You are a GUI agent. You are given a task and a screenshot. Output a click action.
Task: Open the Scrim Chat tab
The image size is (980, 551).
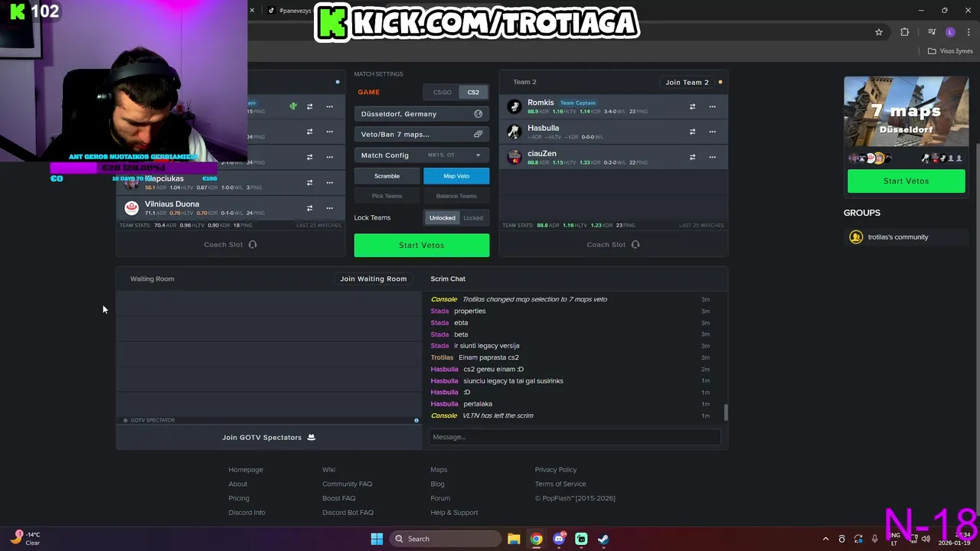click(x=448, y=279)
